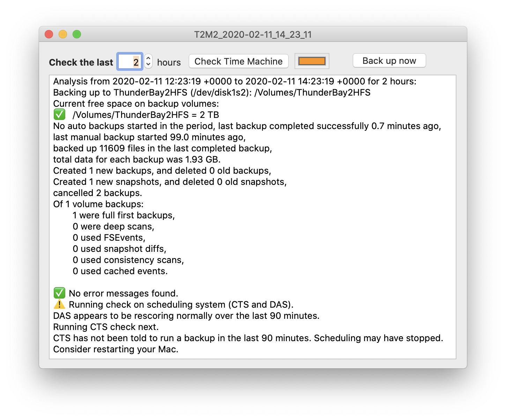Click 'last manual backup started 99.0 minutes ago'
This screenshot has height=420, width=506.
pyautogui.click(x=149, y=137)
